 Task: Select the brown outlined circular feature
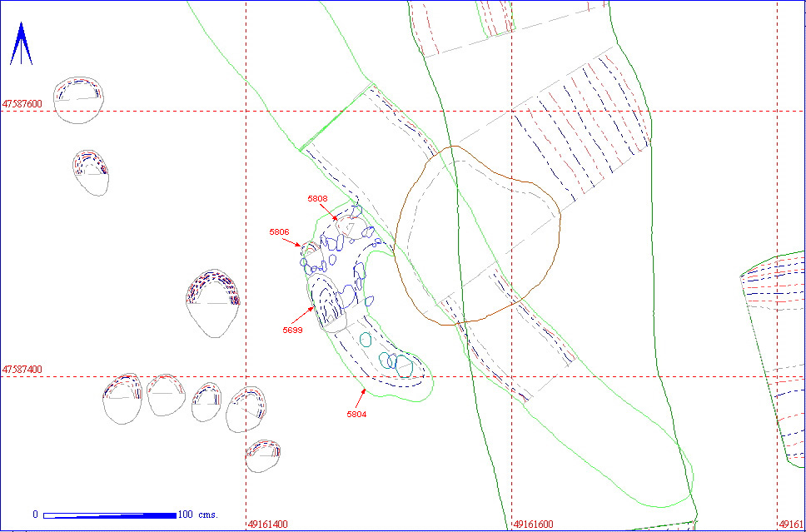[x=478, y=236]
